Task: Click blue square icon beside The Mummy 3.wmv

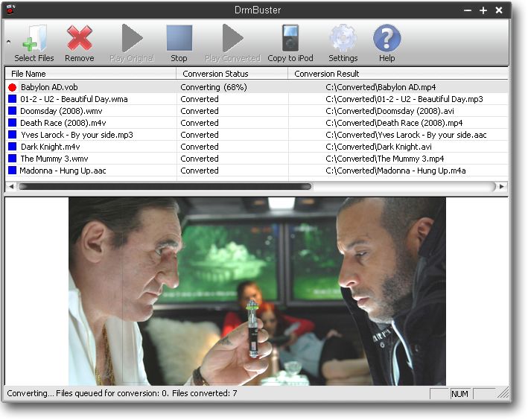Action: [13, 159]
